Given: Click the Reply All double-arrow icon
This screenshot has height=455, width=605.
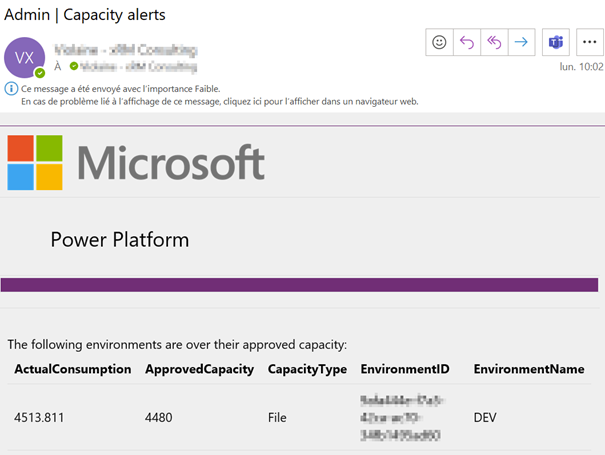Looking at the screenshot, I should pos(493,42).
